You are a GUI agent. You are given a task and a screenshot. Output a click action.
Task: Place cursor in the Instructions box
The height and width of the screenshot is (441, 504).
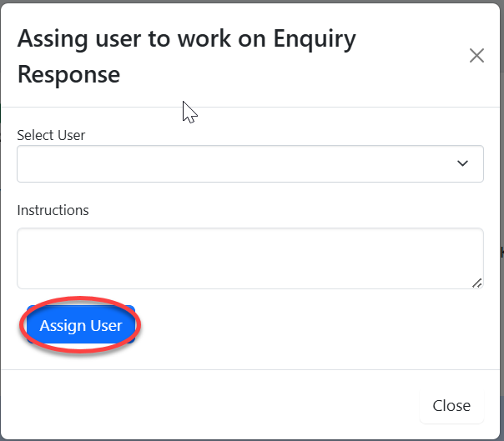coord(249,258)
